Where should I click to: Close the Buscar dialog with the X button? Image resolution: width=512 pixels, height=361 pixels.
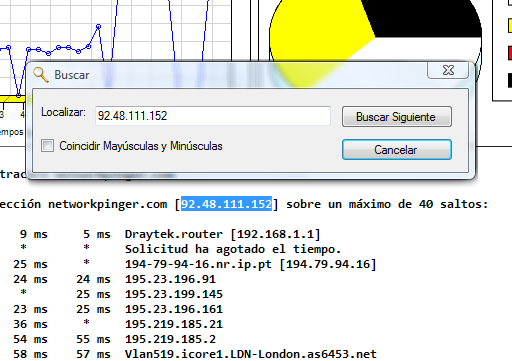(448, 70)
